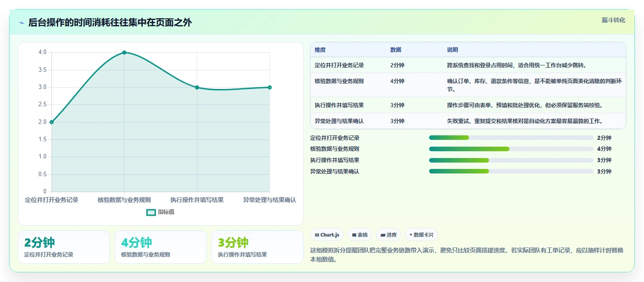Click the progress bar for 定位并打开业务记录
Image resolution: width=644 pixels, height=282 pixels.
511,138
